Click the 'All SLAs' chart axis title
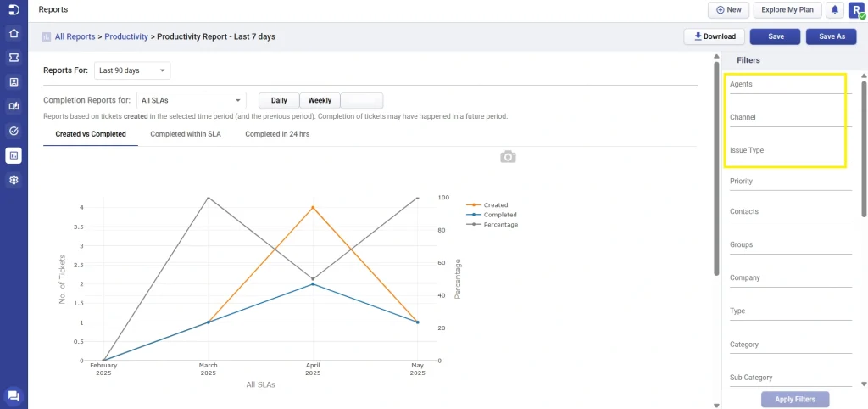 [260, 384]
